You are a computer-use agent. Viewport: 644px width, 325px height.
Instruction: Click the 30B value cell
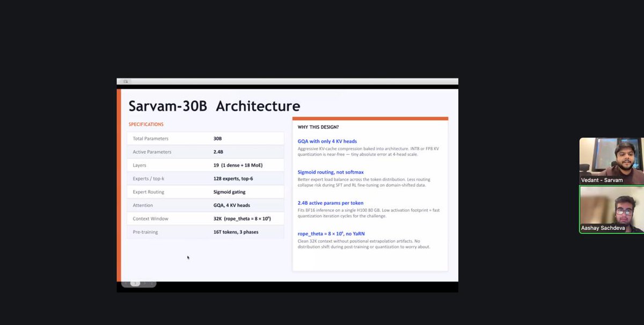[x=217, y=139]
